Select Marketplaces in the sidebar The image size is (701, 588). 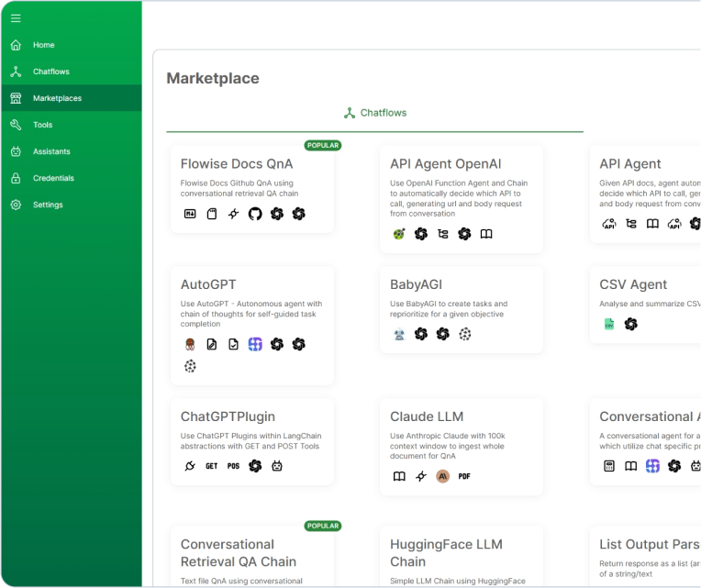tap(57, 98)
